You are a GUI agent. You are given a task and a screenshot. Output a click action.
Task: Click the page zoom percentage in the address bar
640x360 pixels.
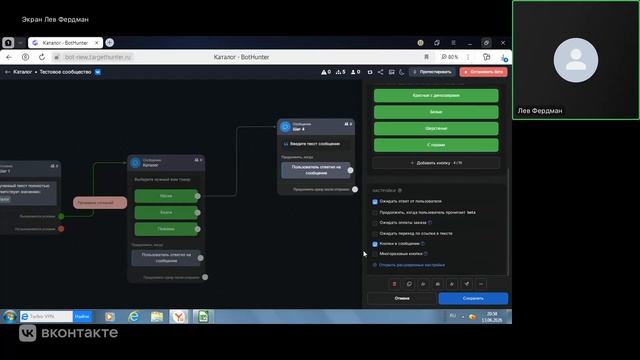pos(449,57)
